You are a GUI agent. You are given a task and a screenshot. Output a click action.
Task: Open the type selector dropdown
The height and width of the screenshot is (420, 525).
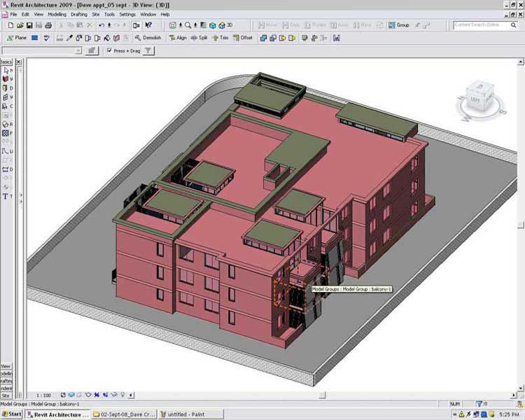tap(78, 50)
